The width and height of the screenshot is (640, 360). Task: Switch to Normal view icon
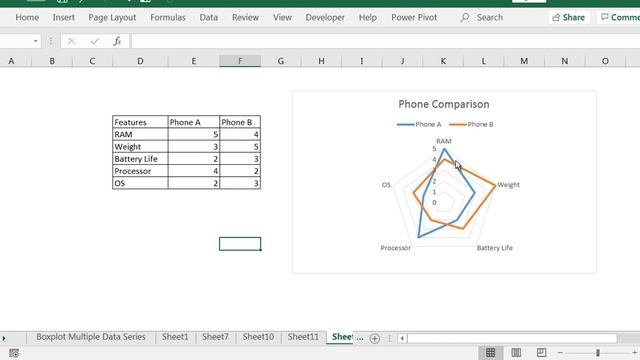490,353
